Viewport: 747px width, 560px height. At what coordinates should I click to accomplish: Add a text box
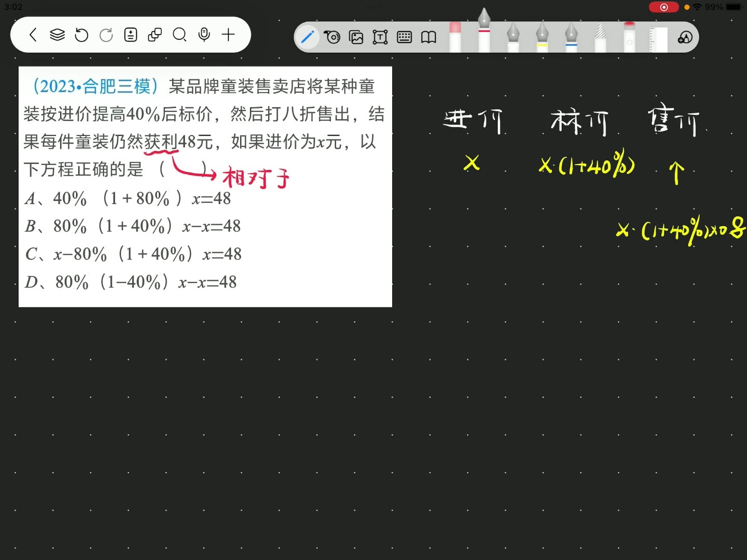[x=380, y=37]
